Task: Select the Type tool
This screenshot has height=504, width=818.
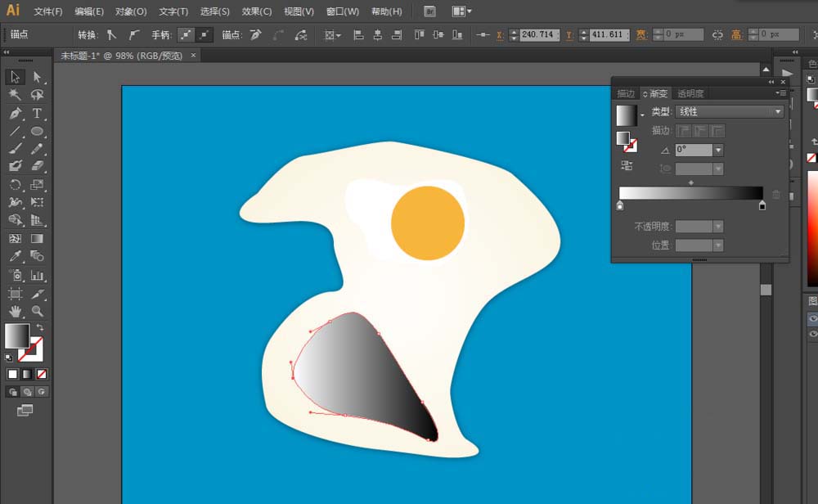Action: coord(37,113)
